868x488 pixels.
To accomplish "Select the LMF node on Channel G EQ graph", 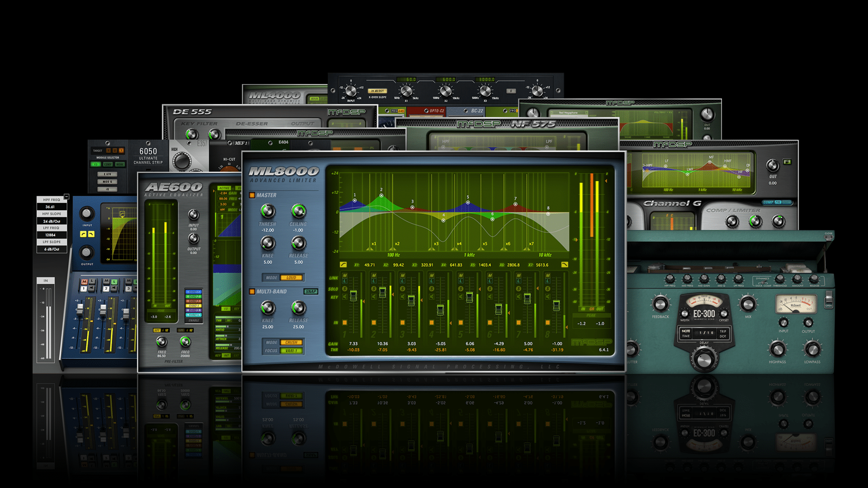I will click(x=688, y=174).
